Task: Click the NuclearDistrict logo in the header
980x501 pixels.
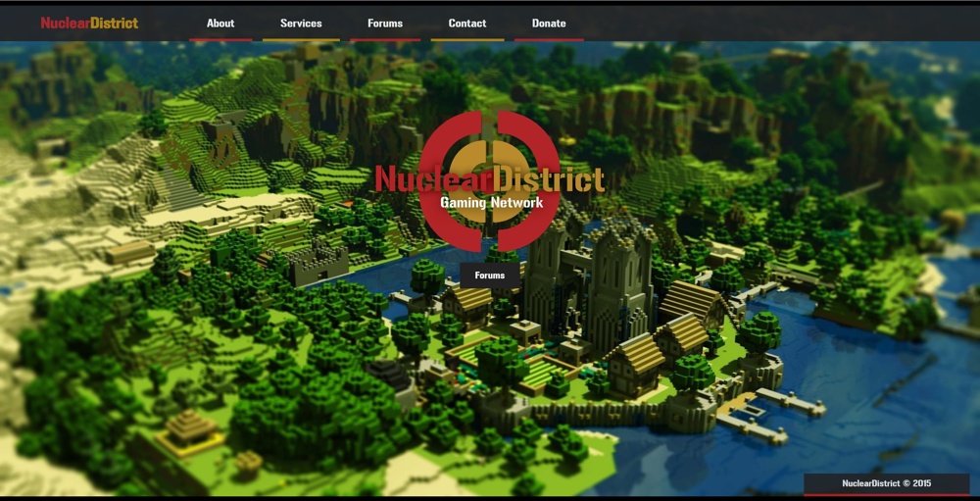Action: click(x=89, y=24)
